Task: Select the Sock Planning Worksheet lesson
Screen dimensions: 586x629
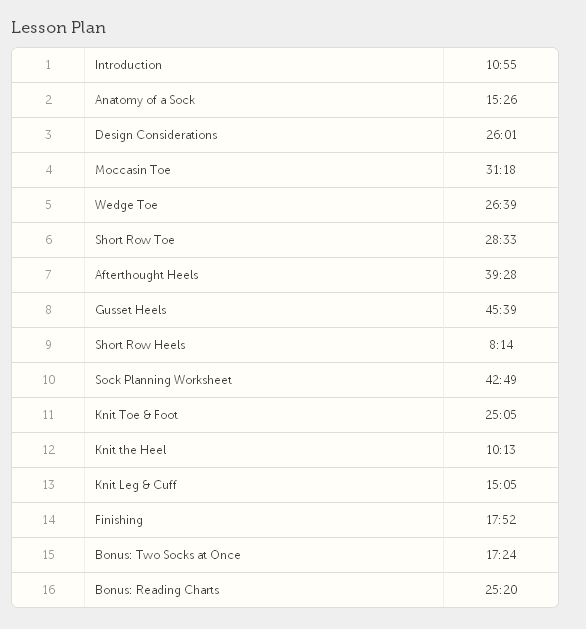Action: [x=285, y=380]
